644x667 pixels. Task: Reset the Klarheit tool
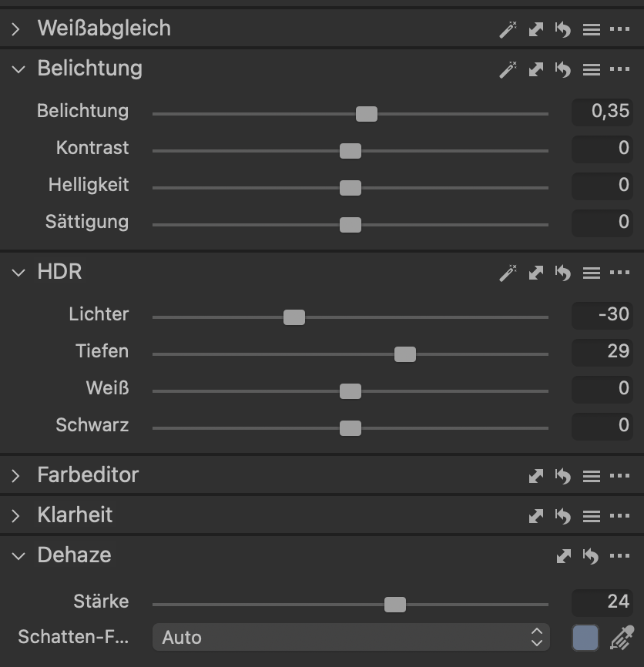[x=563, y=516]
